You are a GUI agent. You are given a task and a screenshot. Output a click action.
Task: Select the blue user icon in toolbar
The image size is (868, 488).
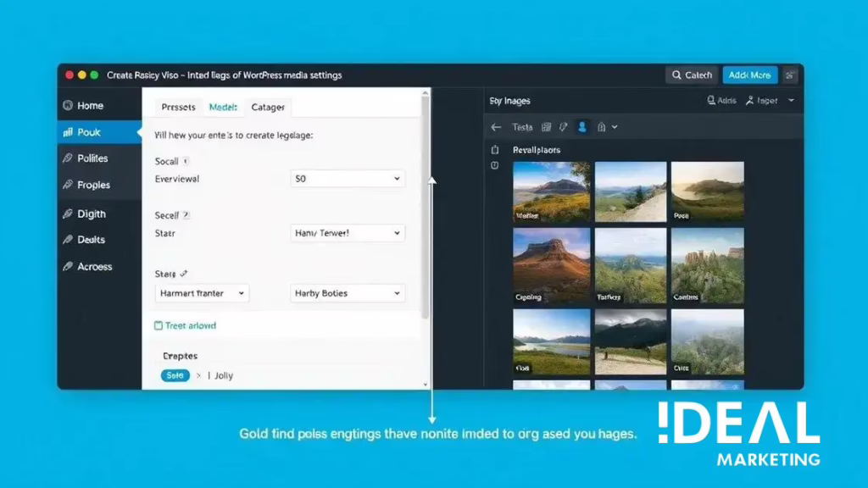pos(582,127)
